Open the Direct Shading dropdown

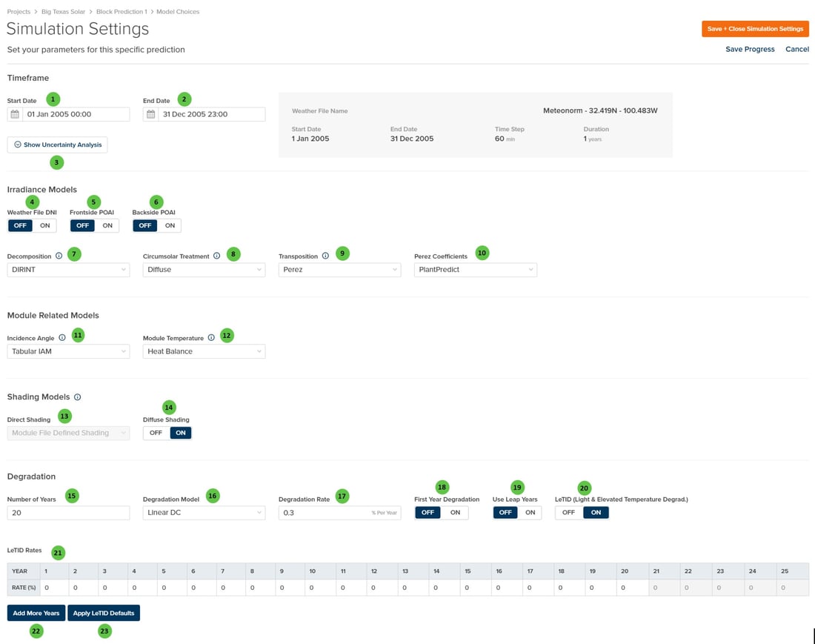[68, 433]
